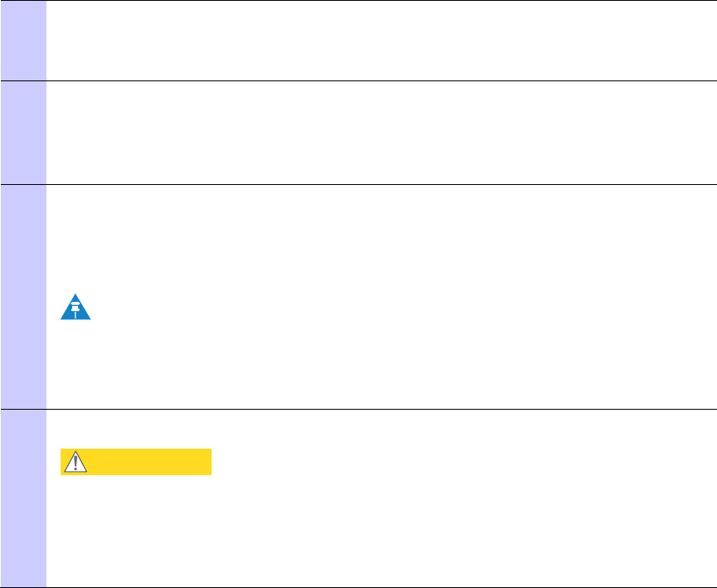Select the yellow caution banner

click(136, 462)
